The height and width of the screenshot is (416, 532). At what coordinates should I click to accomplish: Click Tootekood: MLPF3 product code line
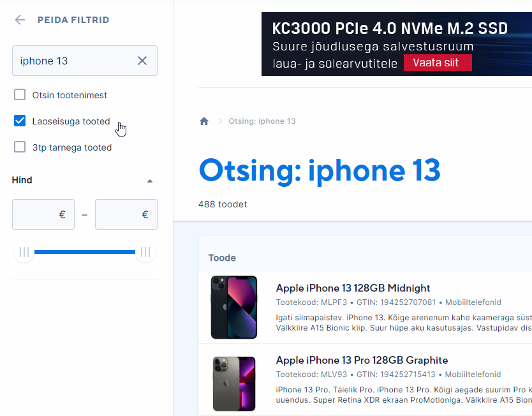coord(388,302)
